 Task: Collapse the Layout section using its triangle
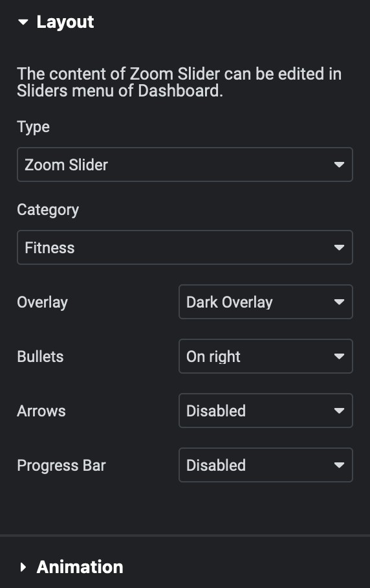pos(23,22)
